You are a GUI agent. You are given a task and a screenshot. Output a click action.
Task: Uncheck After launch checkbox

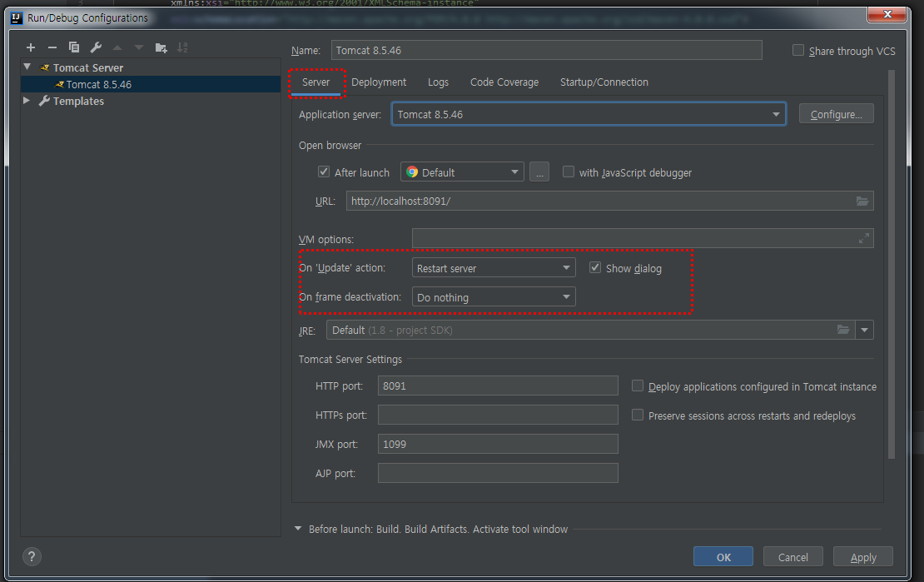point(324,172)
